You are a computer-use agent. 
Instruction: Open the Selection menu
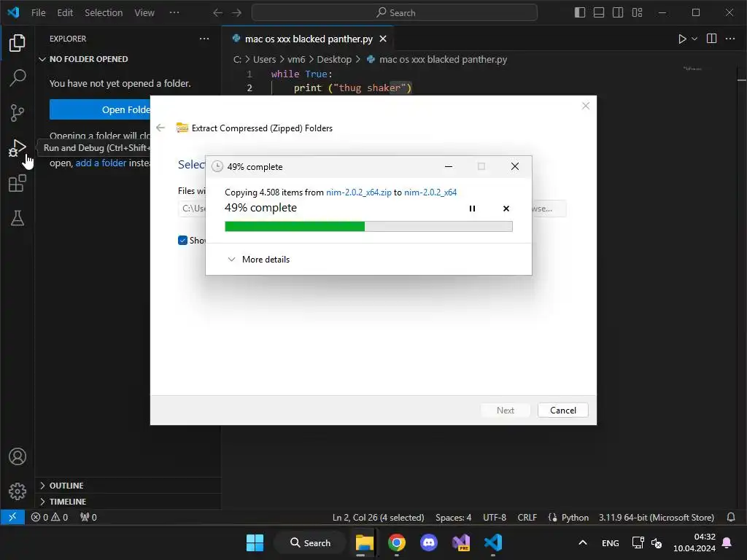tap(104, 13)
